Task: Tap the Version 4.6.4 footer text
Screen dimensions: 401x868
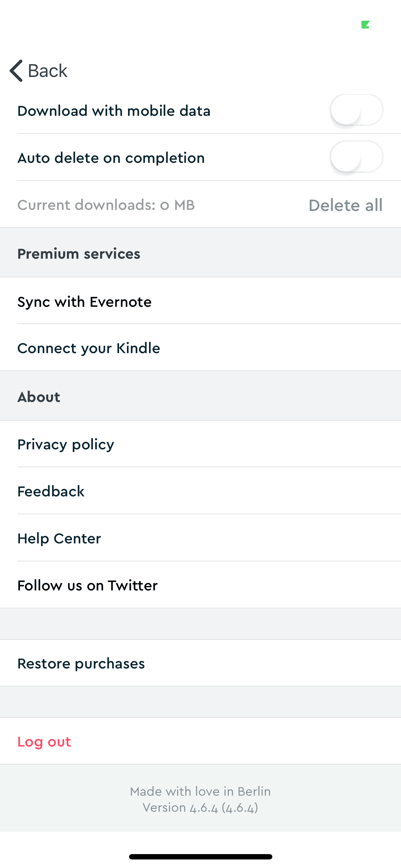Action: tap(200, 808)
